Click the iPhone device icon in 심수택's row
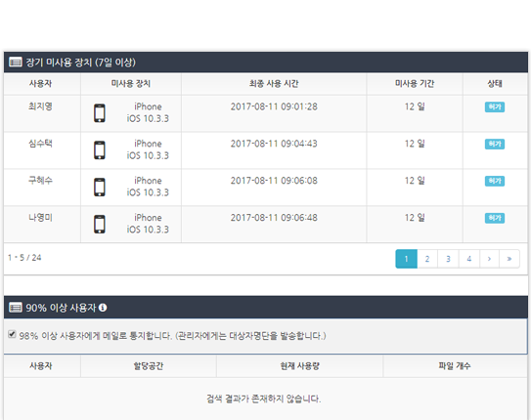Screen dimensions: 531x420 click(100, 149)
